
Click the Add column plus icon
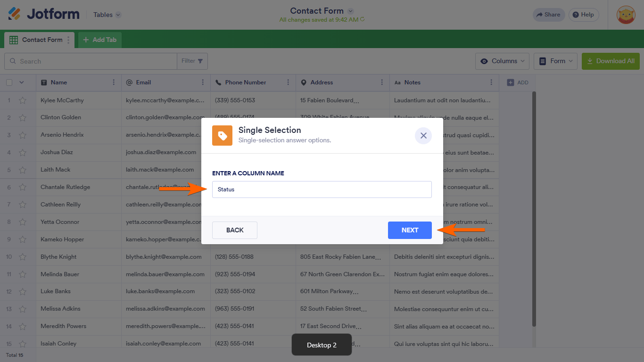pos(511,82)
